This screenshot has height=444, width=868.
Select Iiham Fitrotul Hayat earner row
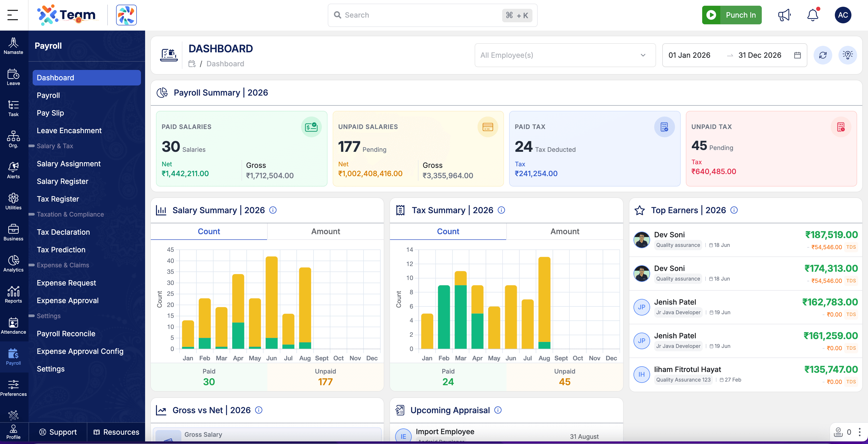(745, 375)
